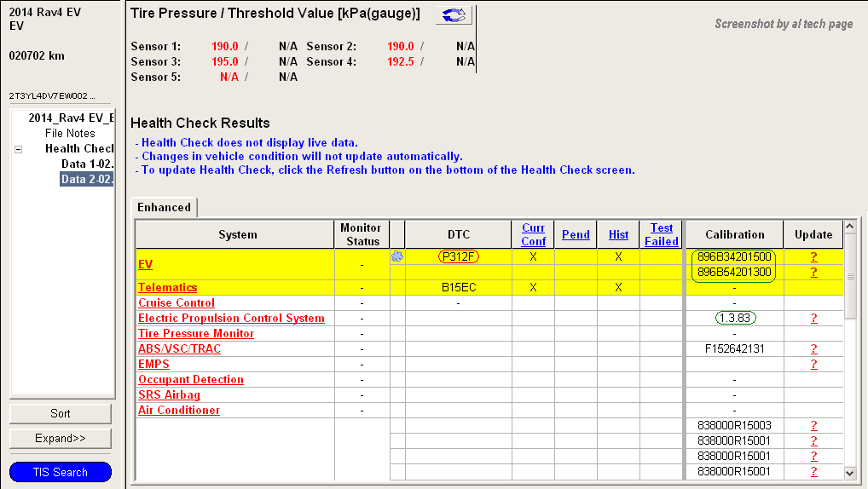Click the tire pressure unit conversion icon
The height and width of the screenshot is (489, 868).
point(453,15)
